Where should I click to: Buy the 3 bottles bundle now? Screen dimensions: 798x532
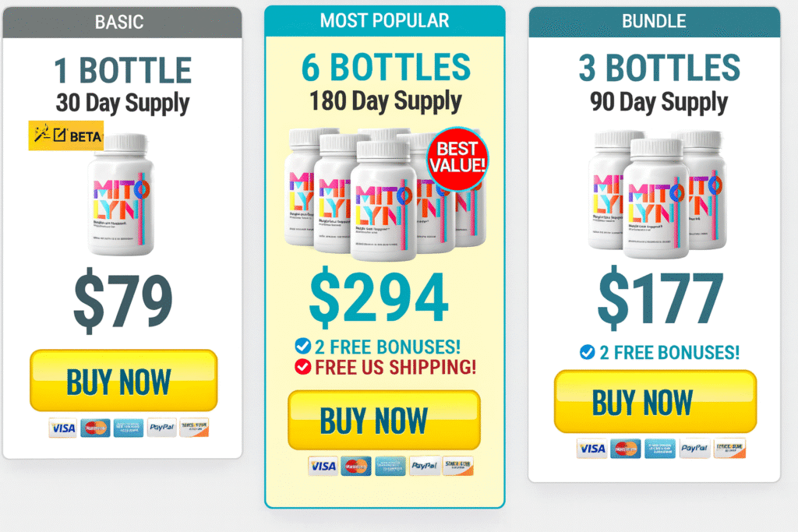[x=655, y=401]
